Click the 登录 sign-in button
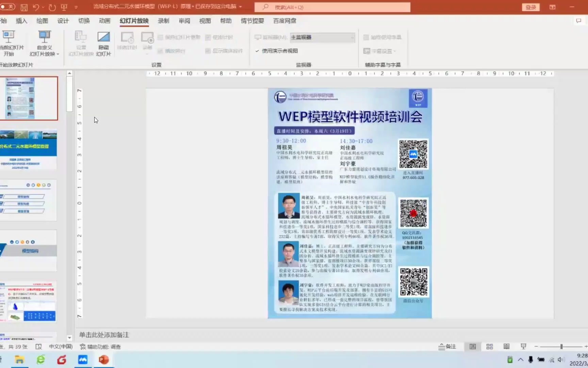588x368 pixels. [x=530, y=7]
